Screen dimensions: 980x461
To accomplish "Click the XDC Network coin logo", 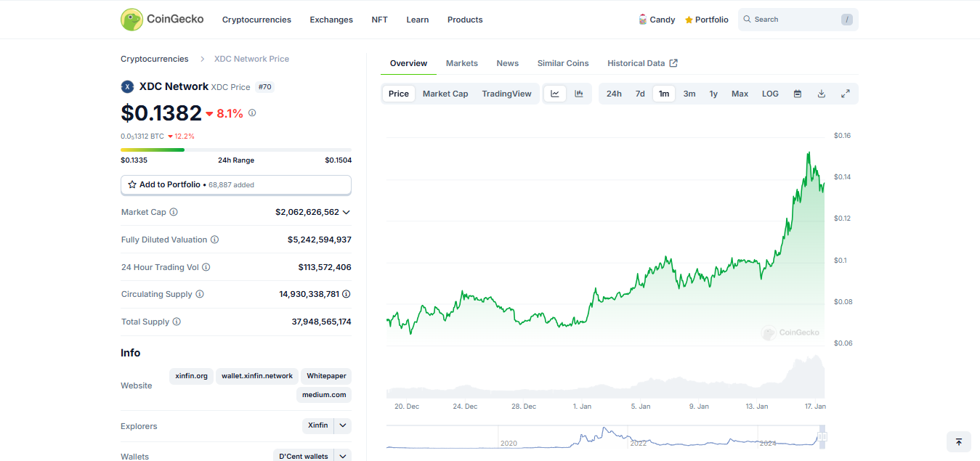I will click(x=127, y=86).
